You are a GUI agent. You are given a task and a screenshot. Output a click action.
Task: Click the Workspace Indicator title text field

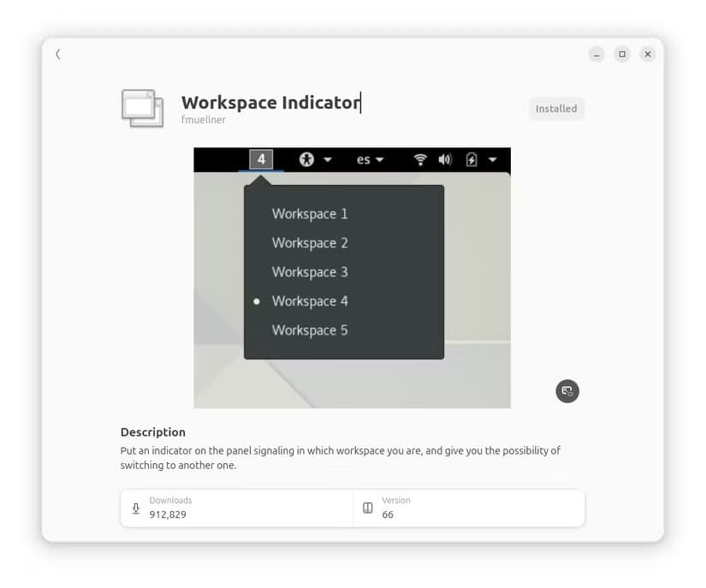point(270,102)
